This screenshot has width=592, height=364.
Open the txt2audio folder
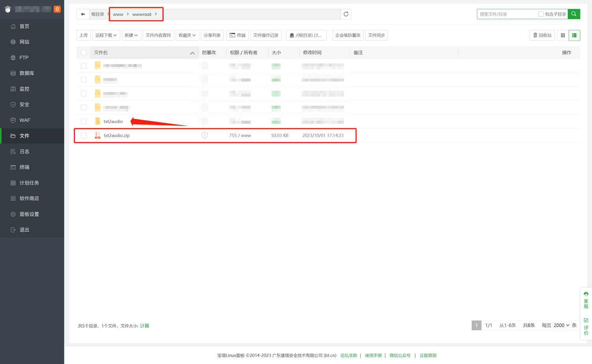[113, 121]
